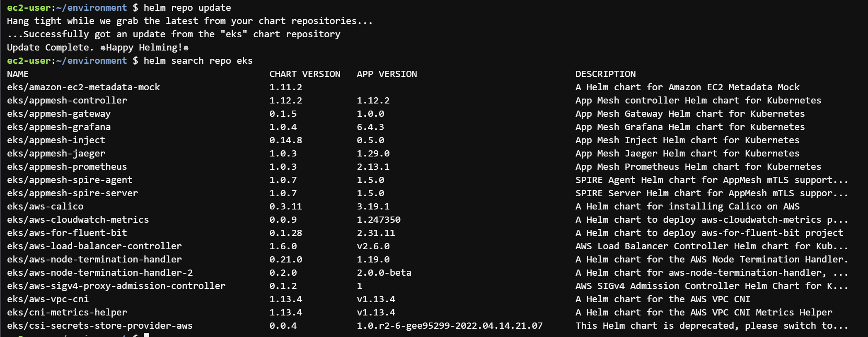Click the 'Update Complete. Happy Helming!' line
Viewport: 868px width, 337px height.
[x=98, y=48]
